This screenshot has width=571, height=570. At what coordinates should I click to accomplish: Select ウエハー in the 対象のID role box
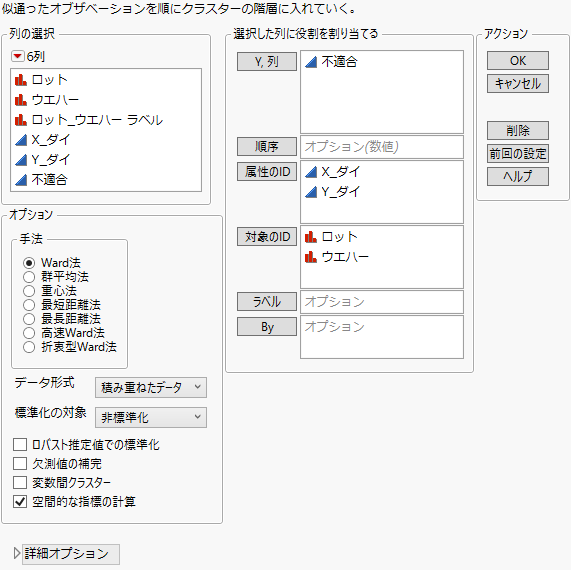tap(345, 257)
